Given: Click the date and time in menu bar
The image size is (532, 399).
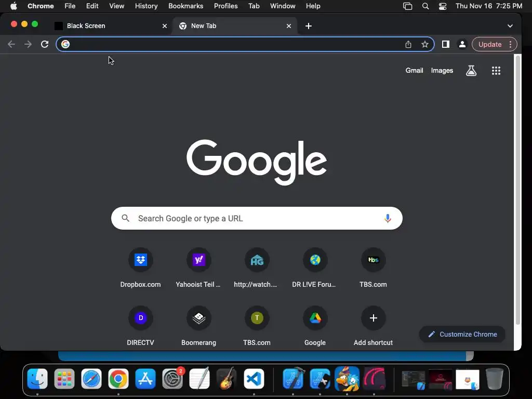Looking at the screenshot, I should (x=488, y=6).
